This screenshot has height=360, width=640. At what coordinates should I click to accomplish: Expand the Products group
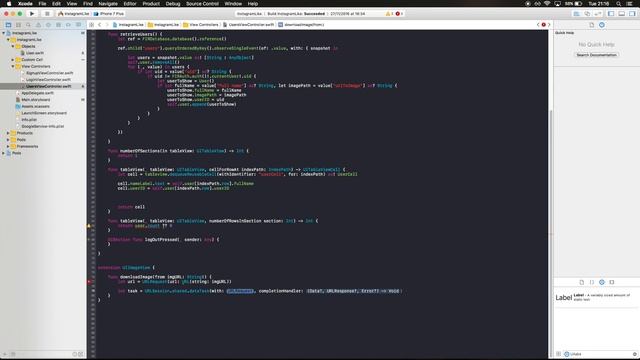point(8,133)
